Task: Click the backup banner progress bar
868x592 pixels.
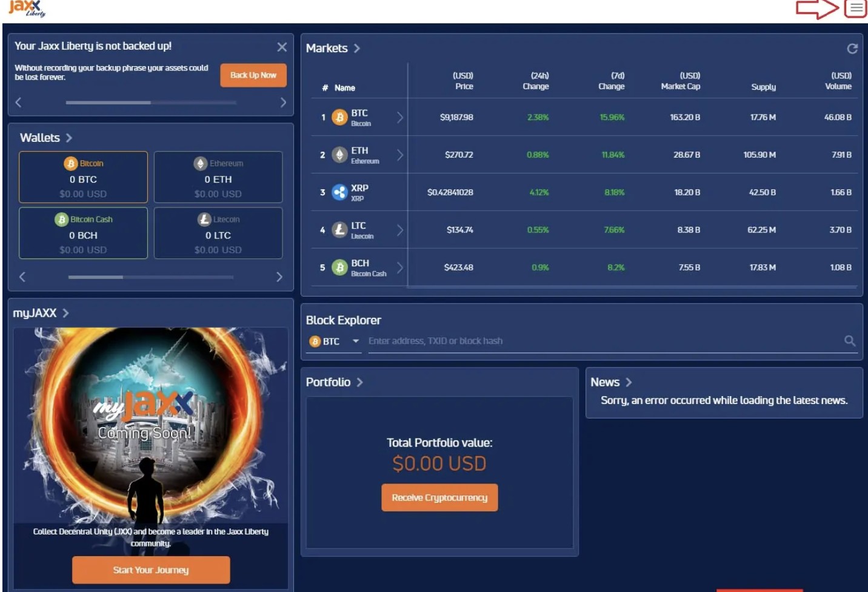Action: (151, 103)
